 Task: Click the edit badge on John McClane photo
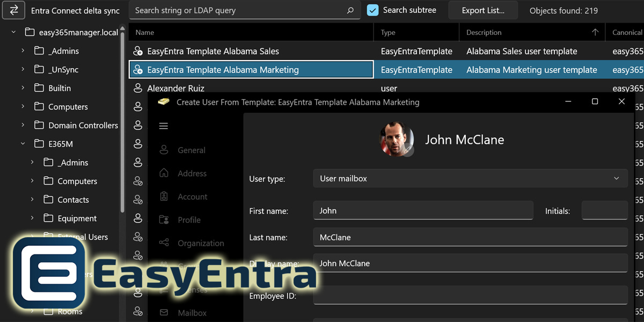point(408,151)
